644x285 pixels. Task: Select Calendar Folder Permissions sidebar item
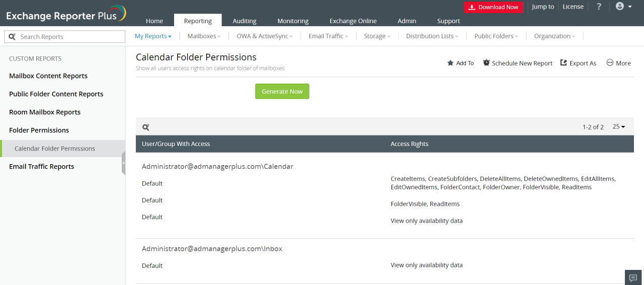[62, 149]
